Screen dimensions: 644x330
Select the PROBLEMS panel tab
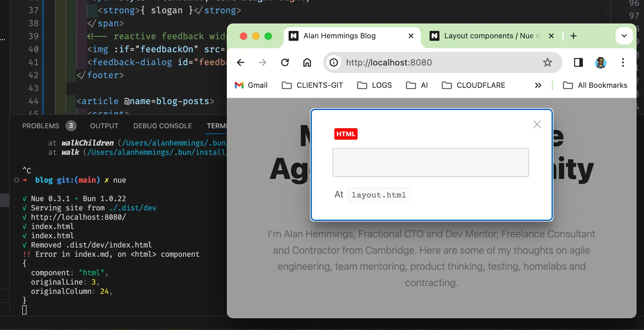point(40,126)
